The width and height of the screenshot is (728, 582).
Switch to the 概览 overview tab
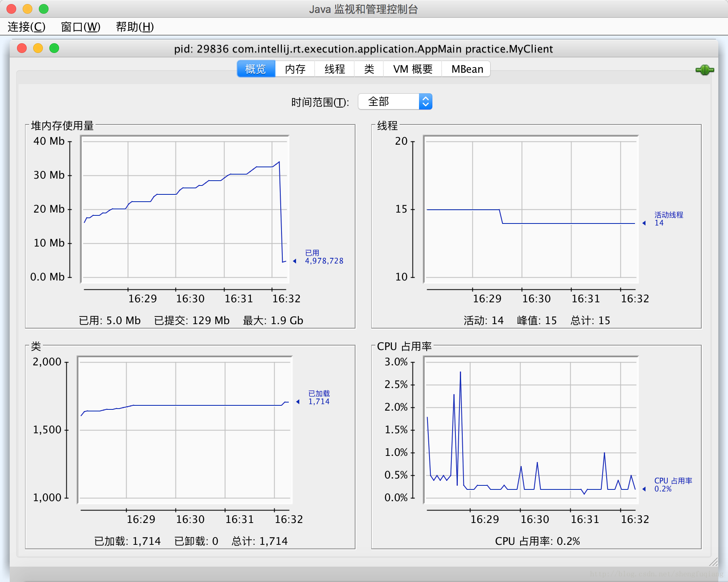click(x=256, y=69)
